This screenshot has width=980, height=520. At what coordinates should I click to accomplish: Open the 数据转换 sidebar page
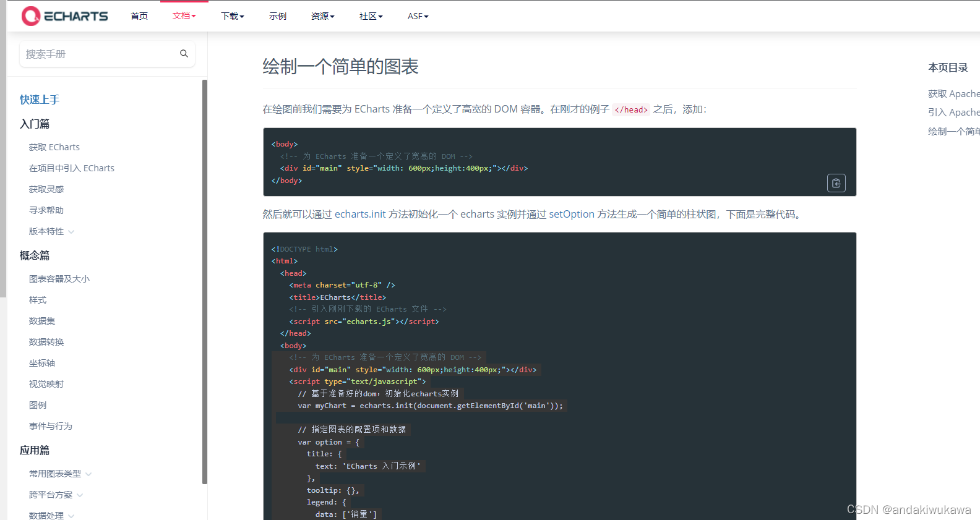pos(46,342)
